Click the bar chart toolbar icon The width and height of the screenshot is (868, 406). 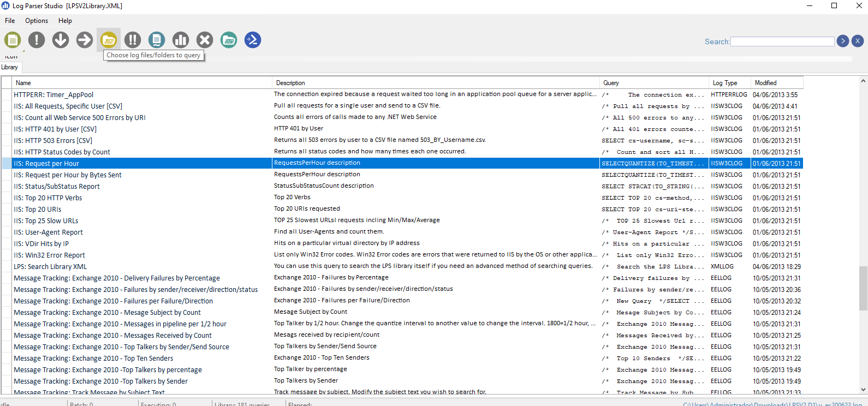coord(181,40)
